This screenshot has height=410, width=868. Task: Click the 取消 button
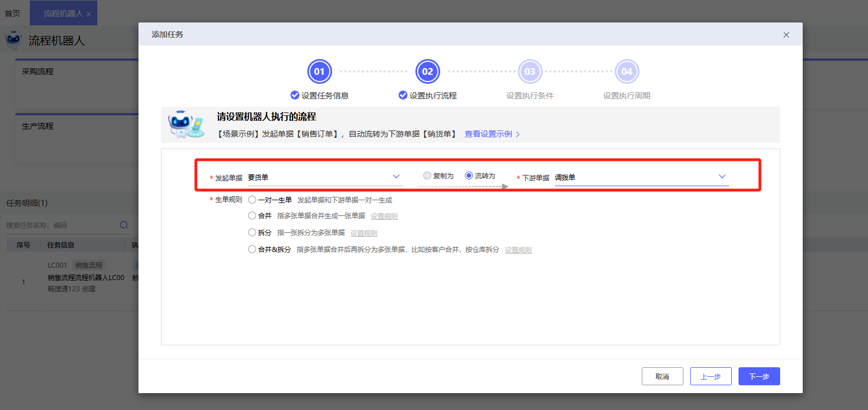tap(663, 376)
